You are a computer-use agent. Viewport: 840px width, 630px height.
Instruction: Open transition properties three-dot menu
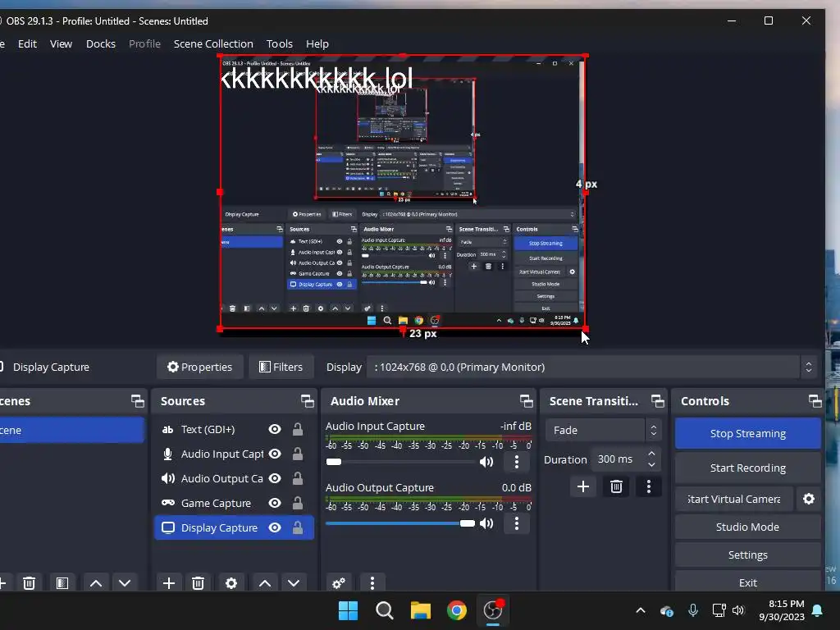[x=649, y=486]
